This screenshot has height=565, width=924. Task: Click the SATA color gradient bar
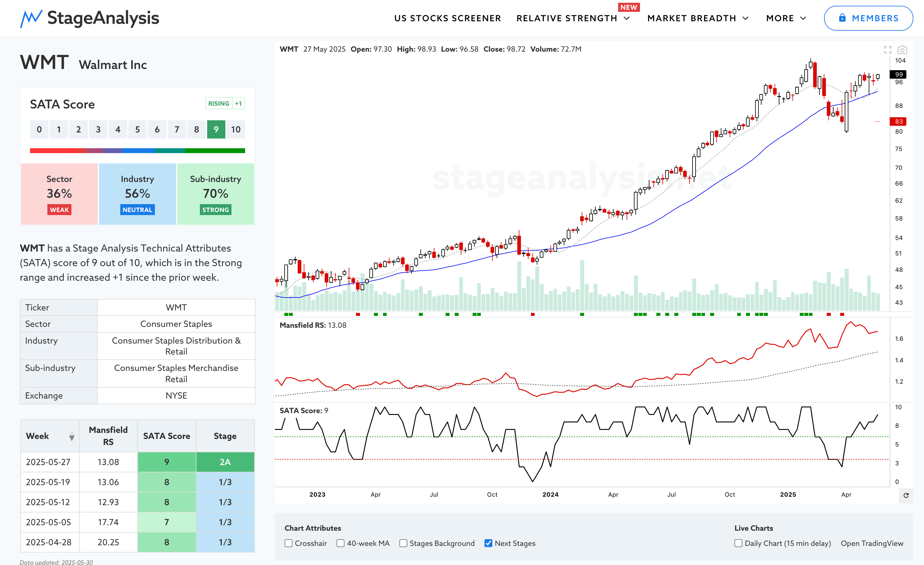(x=137, y=150)
